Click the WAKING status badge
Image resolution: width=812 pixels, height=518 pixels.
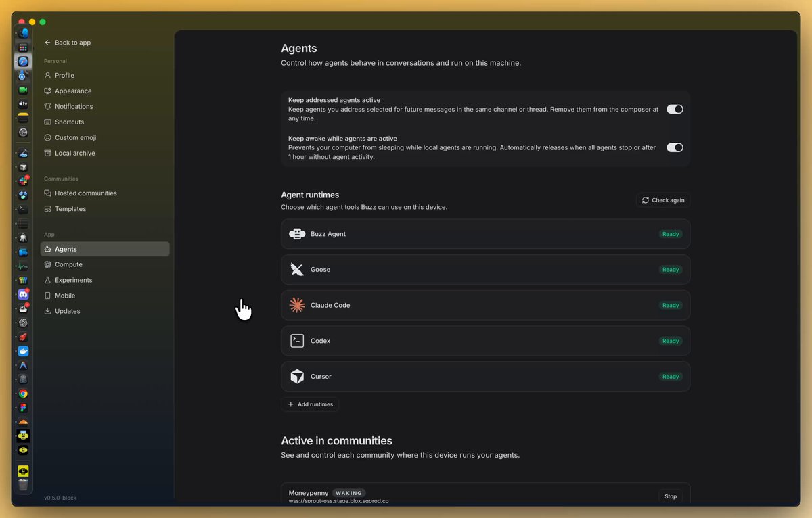348,493
